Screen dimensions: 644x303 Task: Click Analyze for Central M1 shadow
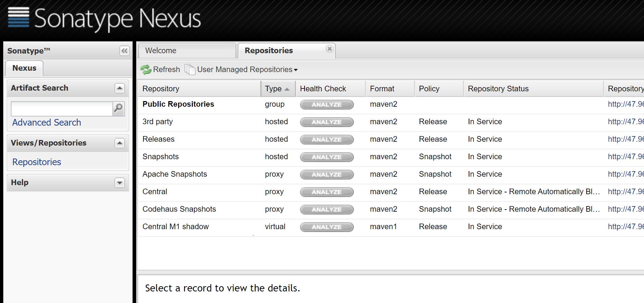[x=327, y=227]
